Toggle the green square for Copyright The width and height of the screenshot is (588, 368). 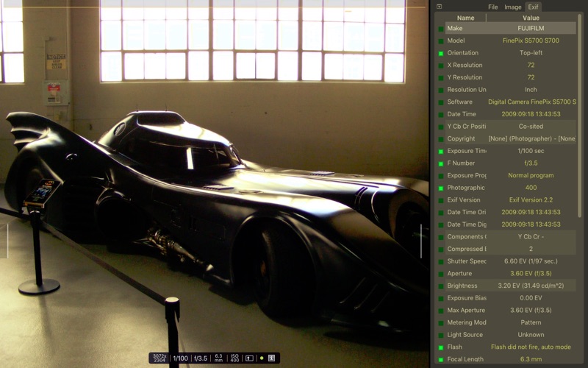point(440,139)
